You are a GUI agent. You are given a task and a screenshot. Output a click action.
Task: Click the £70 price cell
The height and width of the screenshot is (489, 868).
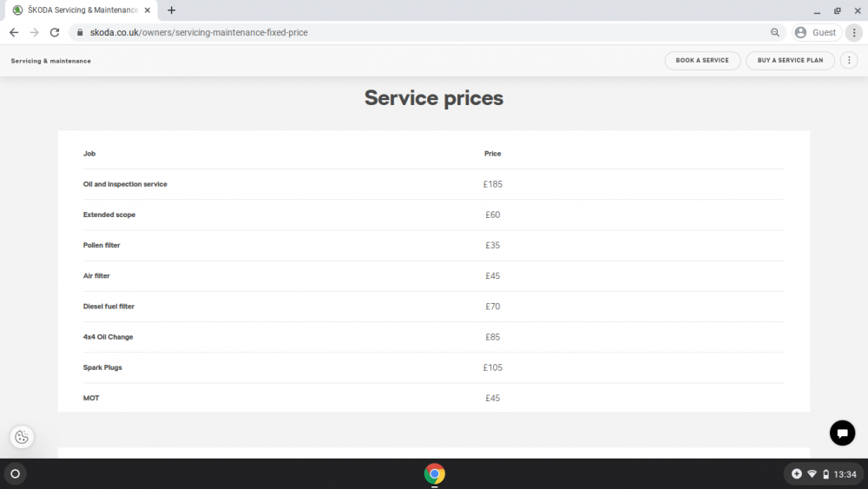[493, 307]
